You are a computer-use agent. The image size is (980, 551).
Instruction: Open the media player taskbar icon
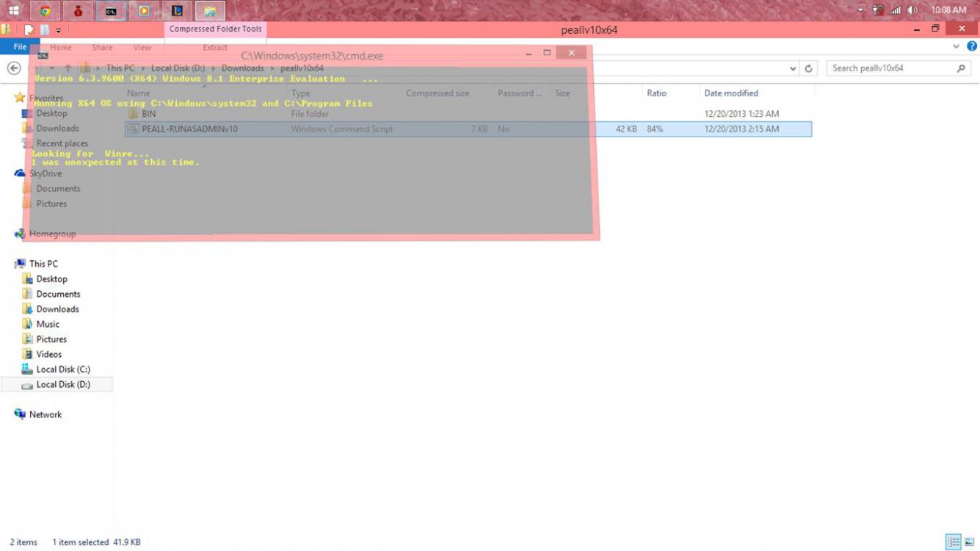click(x=144, y=10)
